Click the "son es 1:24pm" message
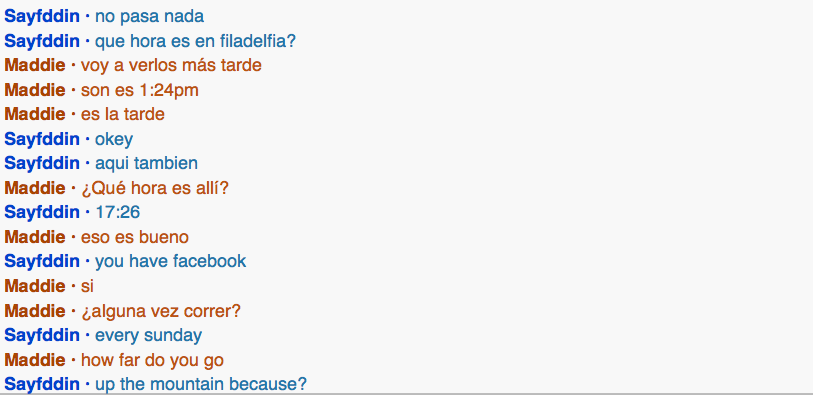 (139, 90)
